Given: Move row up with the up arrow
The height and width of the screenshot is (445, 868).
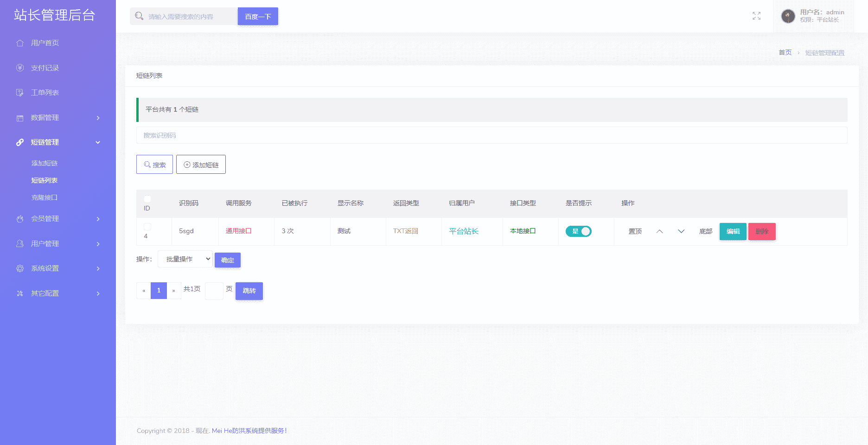Looking at the screenshot, I should pyautogui.click(x=659, y=231).
